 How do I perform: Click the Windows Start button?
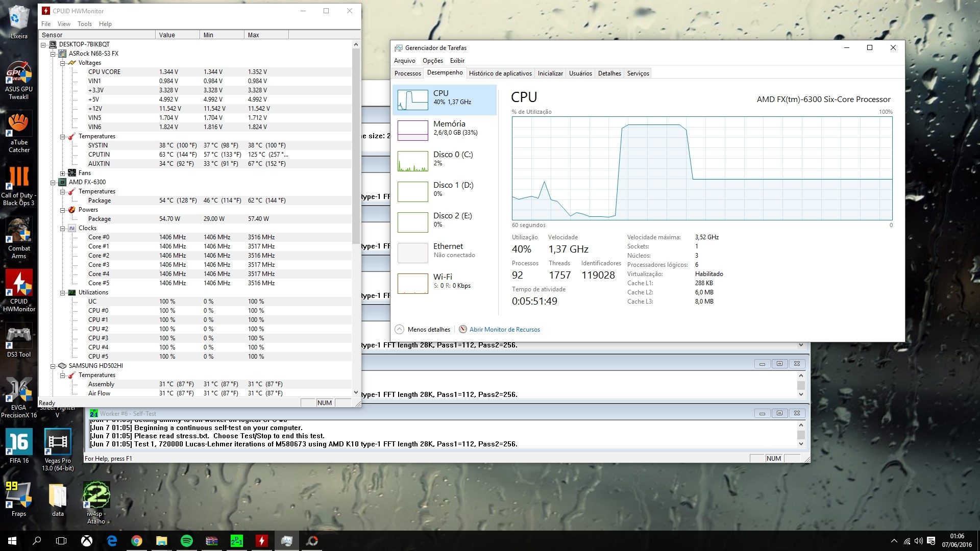12,541
